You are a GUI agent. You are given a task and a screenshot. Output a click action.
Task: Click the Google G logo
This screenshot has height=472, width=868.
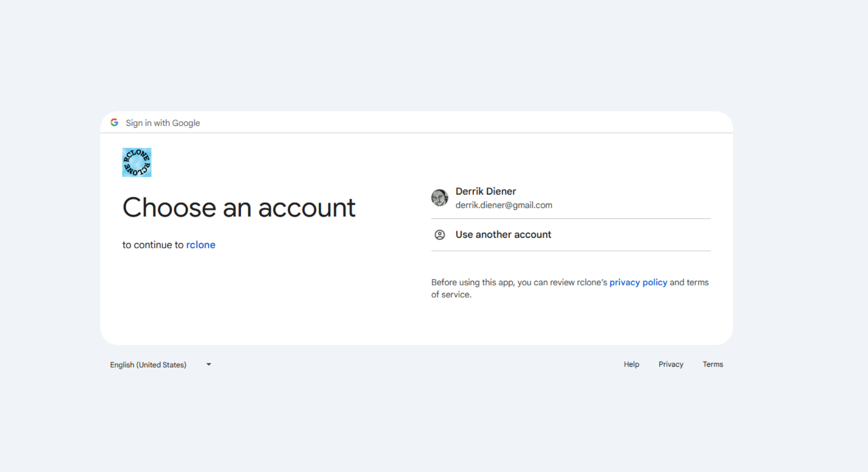(x=115, y=123)
